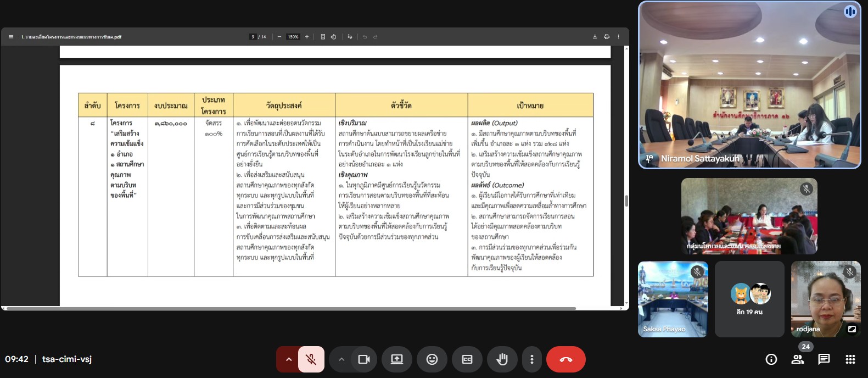Viewport: 868px width, 378px height.
Task: Open the PDF viewer more actions menu
Action: click(x=618, y=37)
